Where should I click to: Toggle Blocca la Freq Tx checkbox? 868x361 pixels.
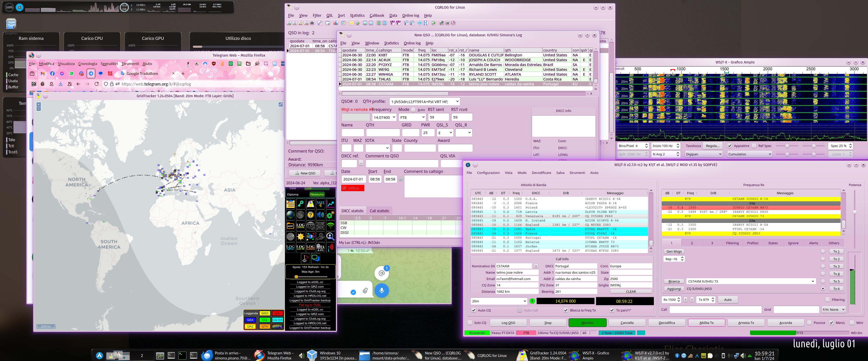(566, 310)
